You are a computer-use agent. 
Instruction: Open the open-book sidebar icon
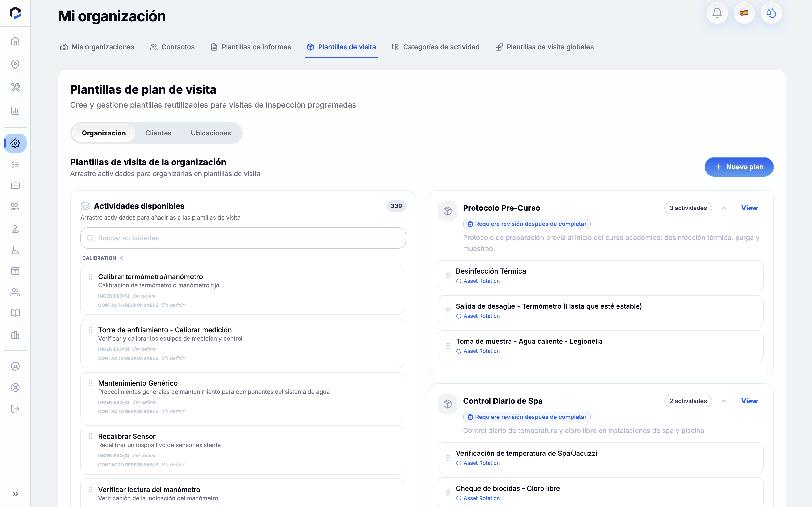coord(15,313)
